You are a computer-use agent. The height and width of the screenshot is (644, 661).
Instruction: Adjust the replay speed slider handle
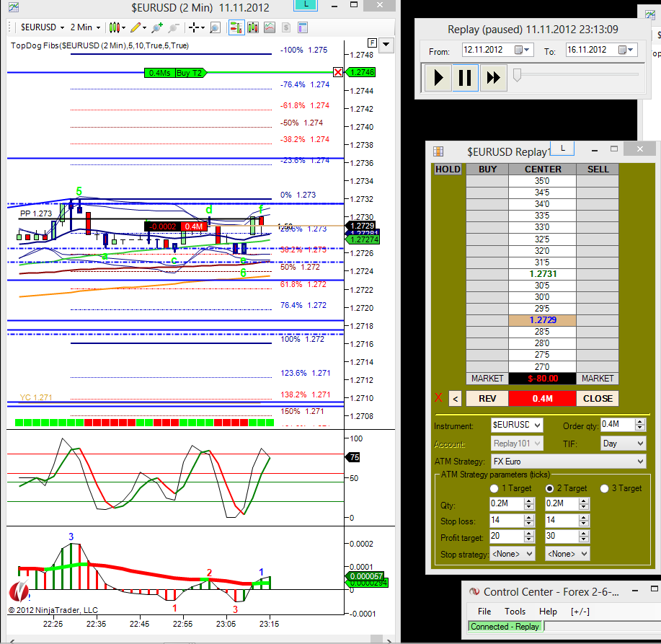tap(518, 75)
